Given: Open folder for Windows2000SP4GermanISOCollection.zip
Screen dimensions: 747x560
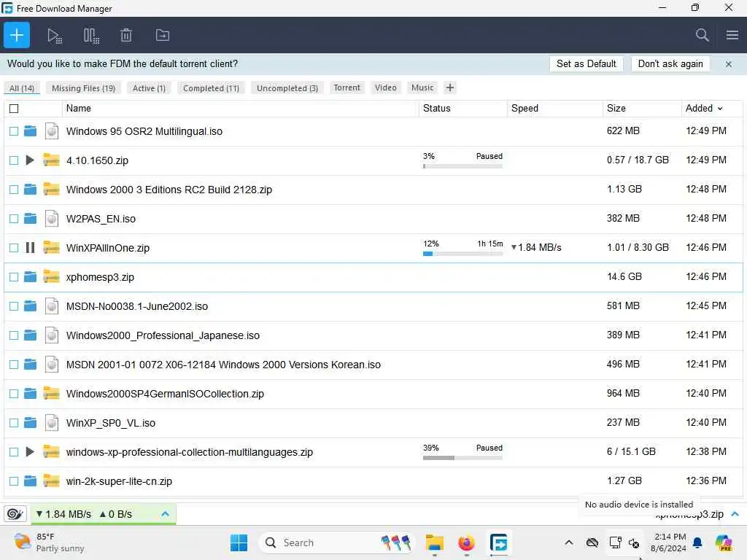Looking at the screenshot, I should tap(30, 393).
